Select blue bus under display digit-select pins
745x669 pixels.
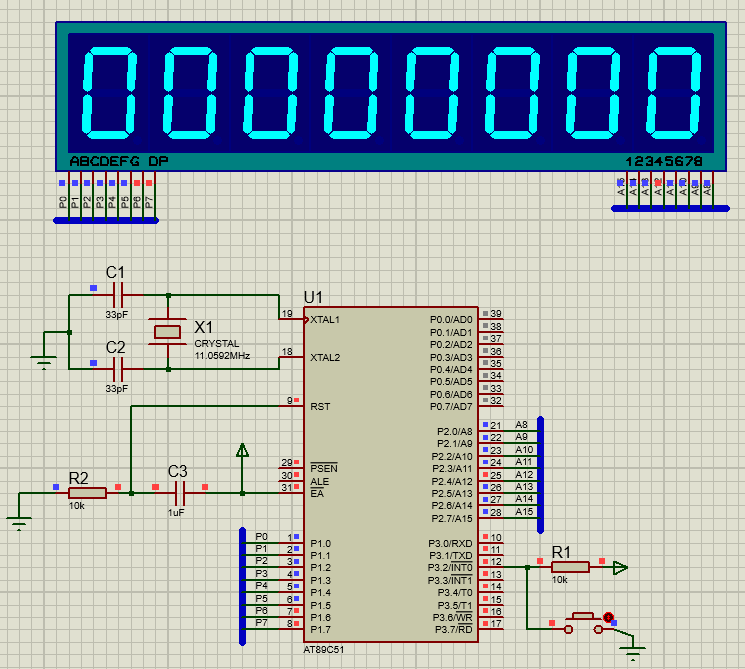(x=670, y=208)
